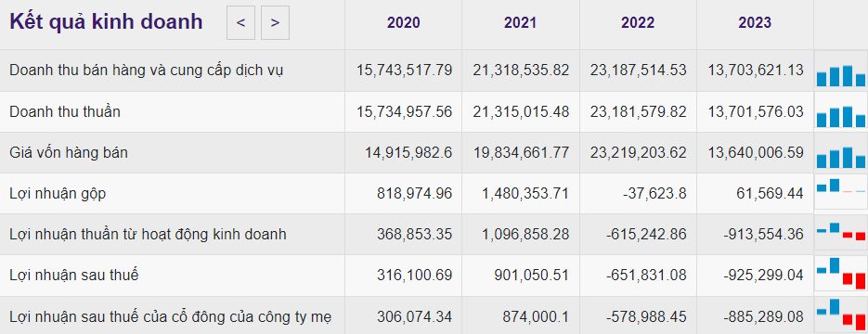Select the 2022 column header
Image resolution: width=868 pixels, height=334 pixels.
click(638, 22)
